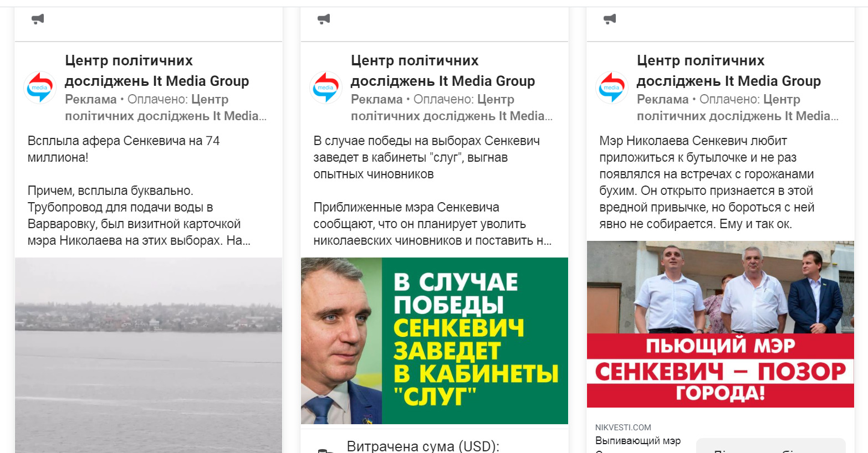Click the truncated payer name in middle ad's Оплачено line

pyautogui.click(x=452, y=108)
